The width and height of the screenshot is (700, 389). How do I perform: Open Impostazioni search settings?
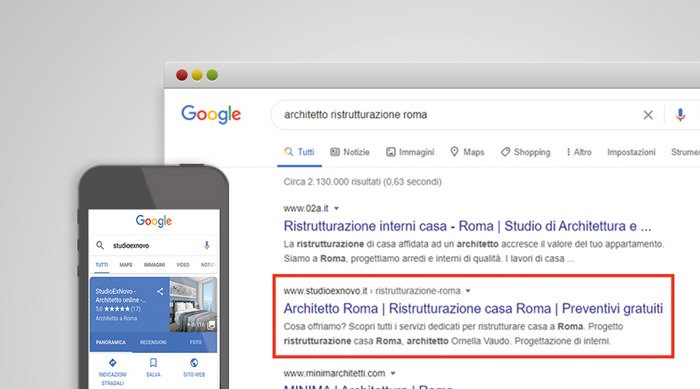pyautogui.click(x=631, y=152)
